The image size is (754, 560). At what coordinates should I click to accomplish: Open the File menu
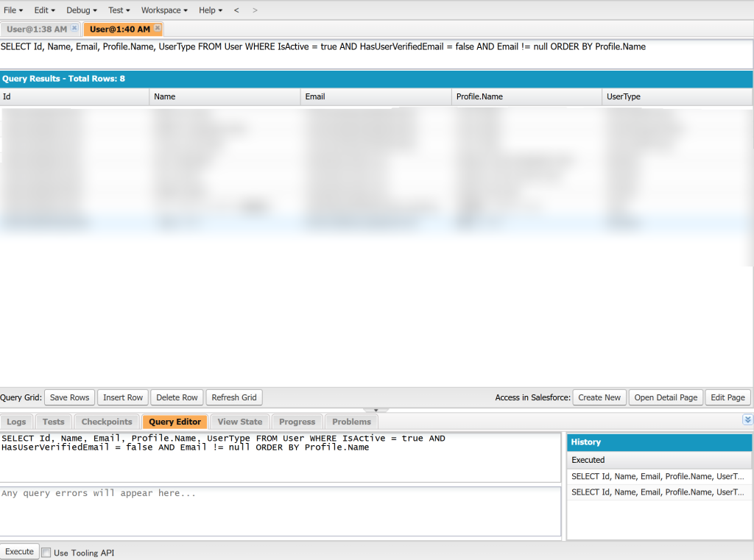13,10
